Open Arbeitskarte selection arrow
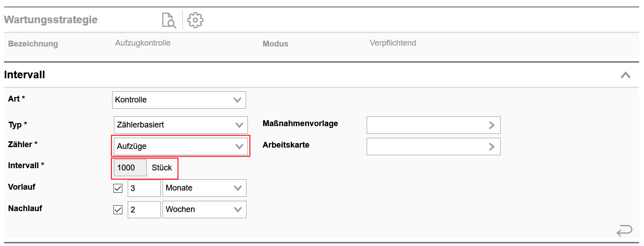 pyautogui.click(x=491, y=146)
